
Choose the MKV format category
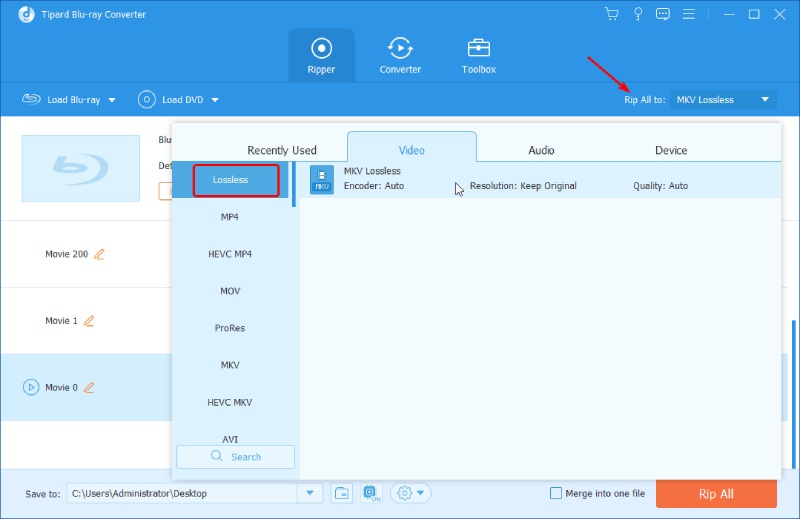tap(230, 365)
